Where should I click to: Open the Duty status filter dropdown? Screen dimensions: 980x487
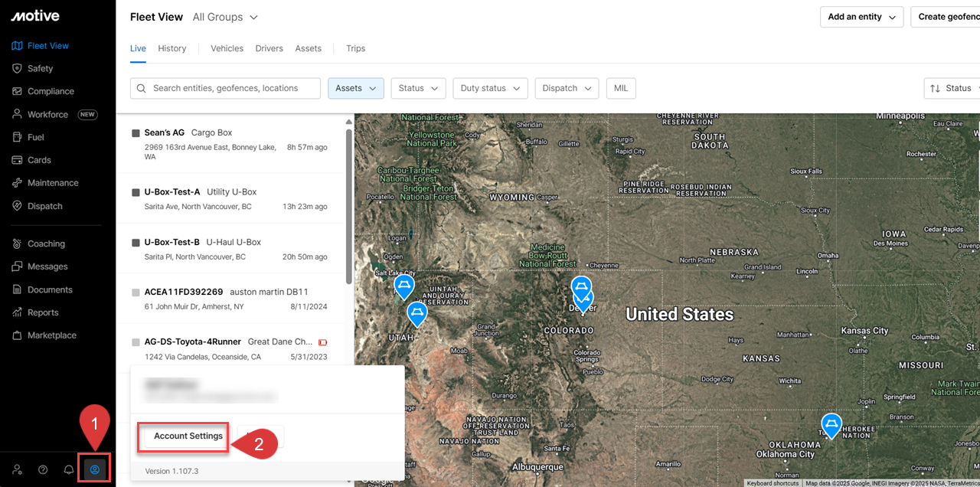490,88
